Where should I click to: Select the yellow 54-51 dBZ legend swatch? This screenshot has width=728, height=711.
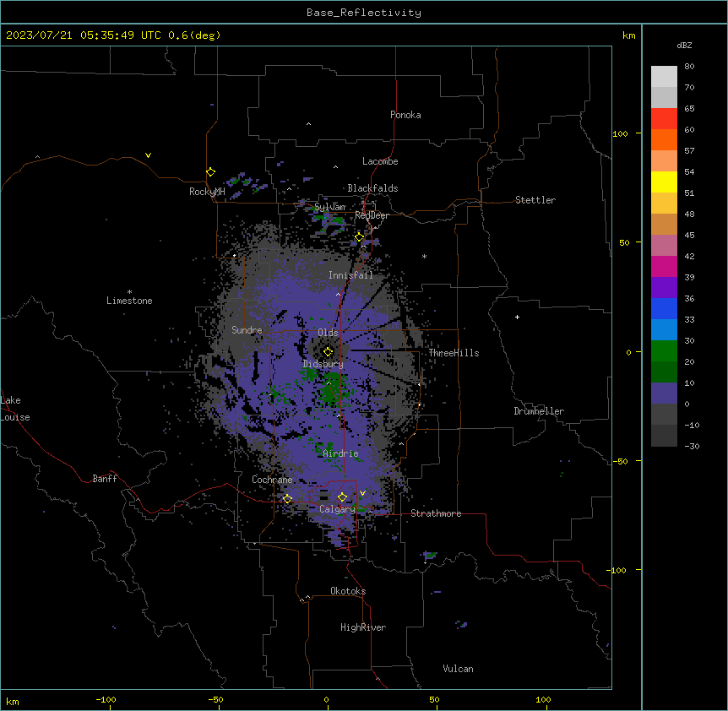[664, 182]
